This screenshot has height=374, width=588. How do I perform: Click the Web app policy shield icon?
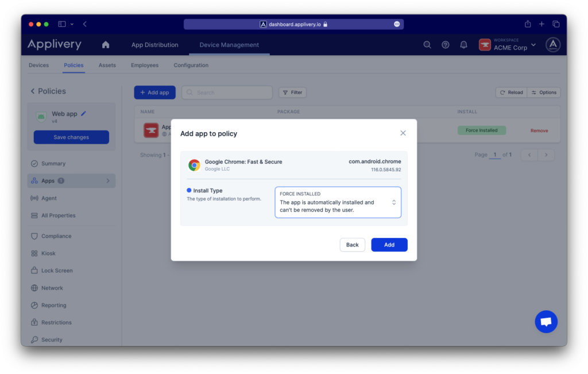pos(41,117)
